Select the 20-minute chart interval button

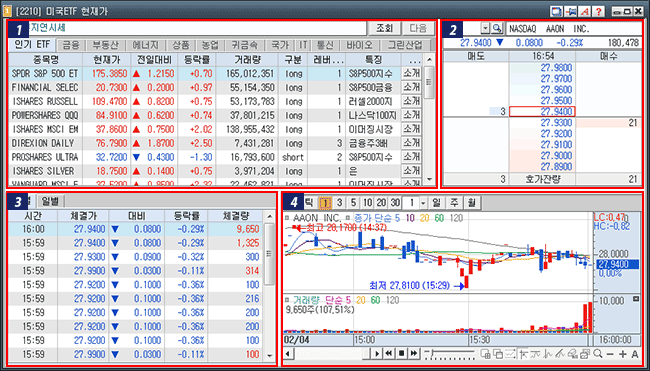point(381,203)
